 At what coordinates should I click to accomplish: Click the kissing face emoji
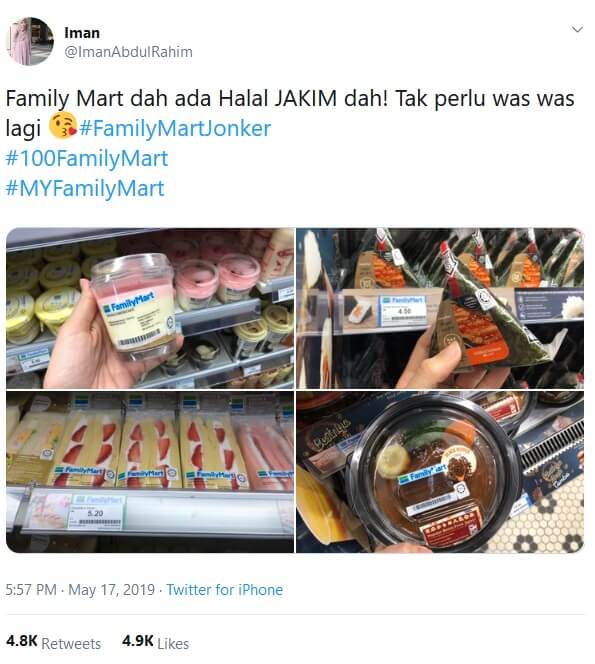pos(63,126)
